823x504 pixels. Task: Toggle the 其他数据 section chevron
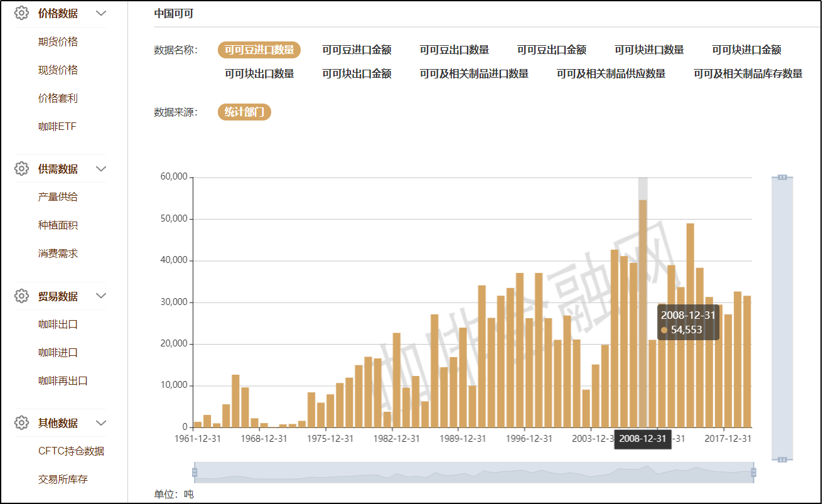click(101, 423)
